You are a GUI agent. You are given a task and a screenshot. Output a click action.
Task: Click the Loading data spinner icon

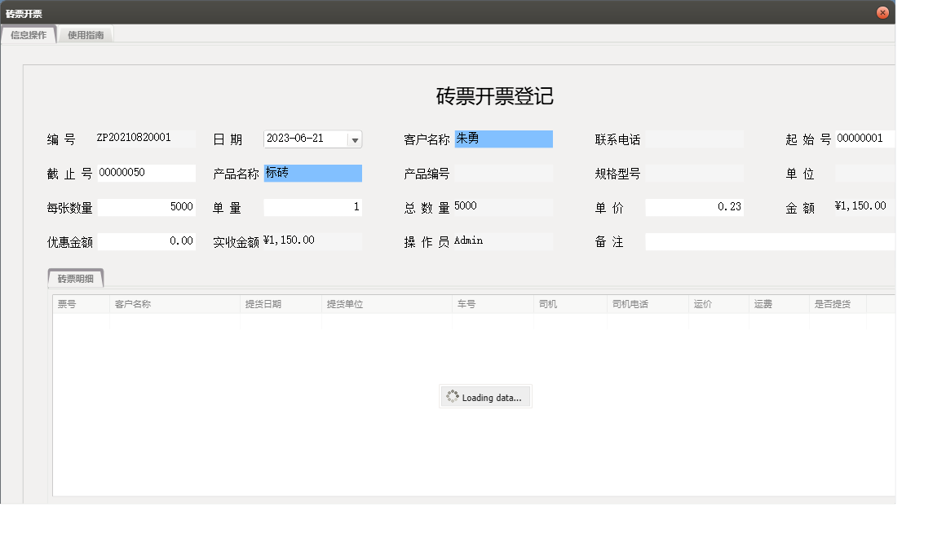(453, 397)
